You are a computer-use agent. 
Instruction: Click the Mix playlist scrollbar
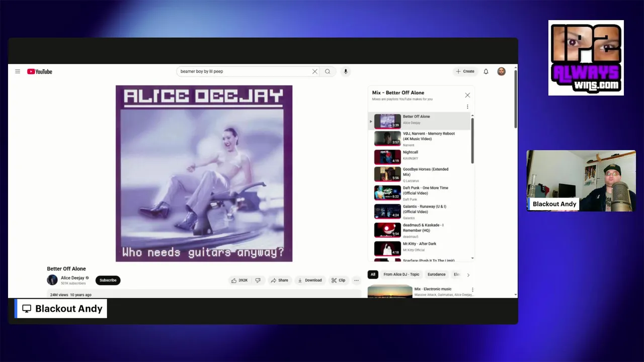click(x=472, y=140)
